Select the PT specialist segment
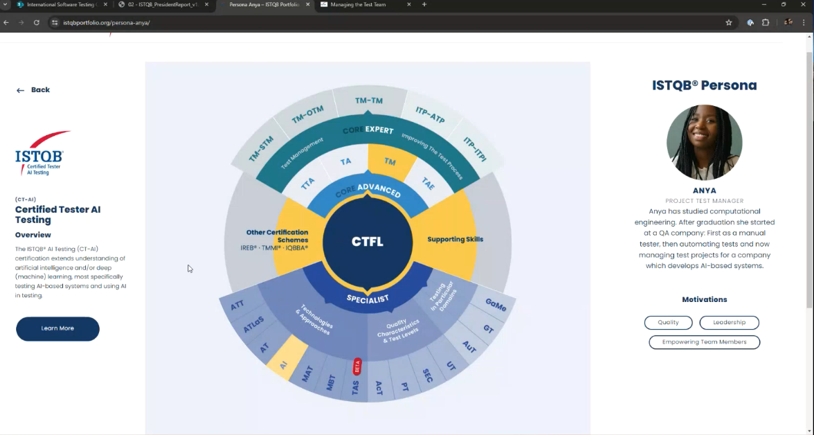814x441 pixels. [x=405, y=386]
